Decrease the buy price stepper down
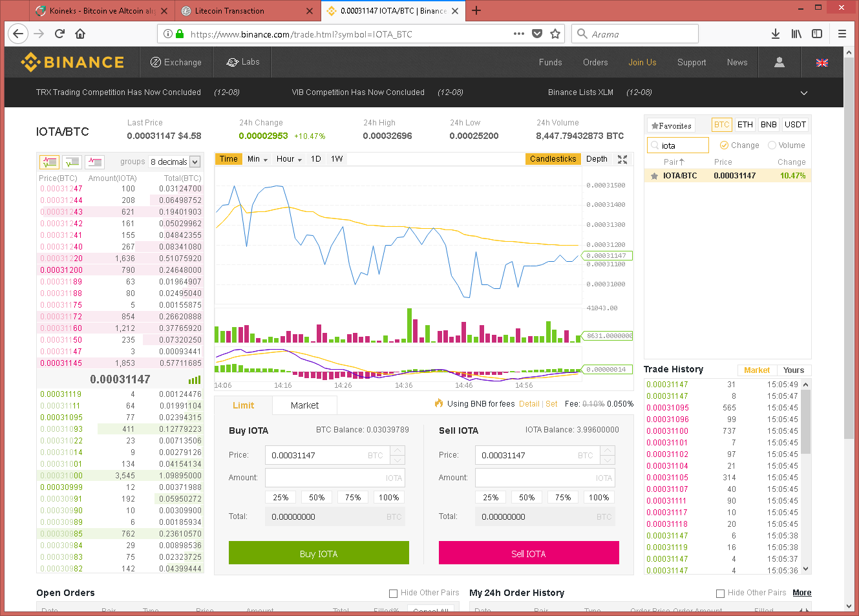The width and height of the screenshot is (859, 616). tap(398, 460)
